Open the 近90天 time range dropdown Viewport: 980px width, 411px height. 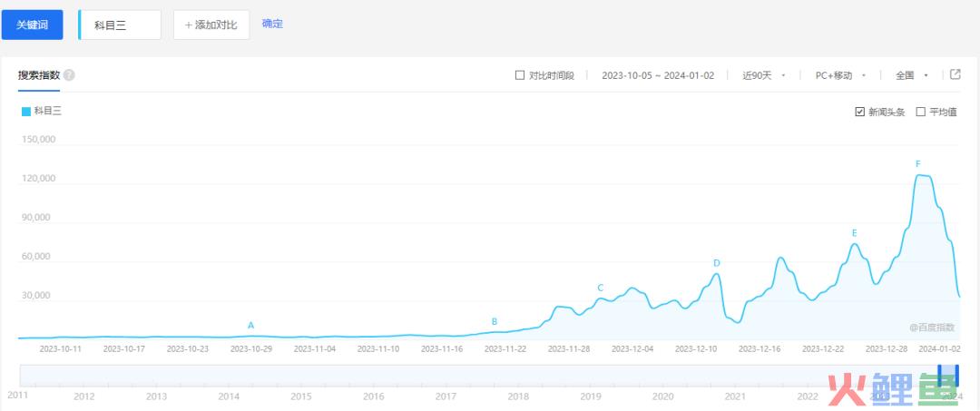click(x=763, y=75)
